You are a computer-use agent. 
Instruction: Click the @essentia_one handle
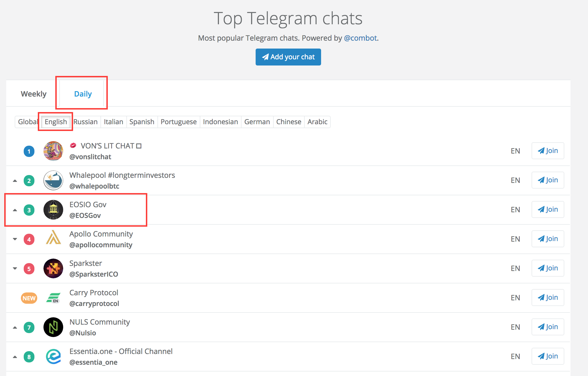(x=94, y=362)
